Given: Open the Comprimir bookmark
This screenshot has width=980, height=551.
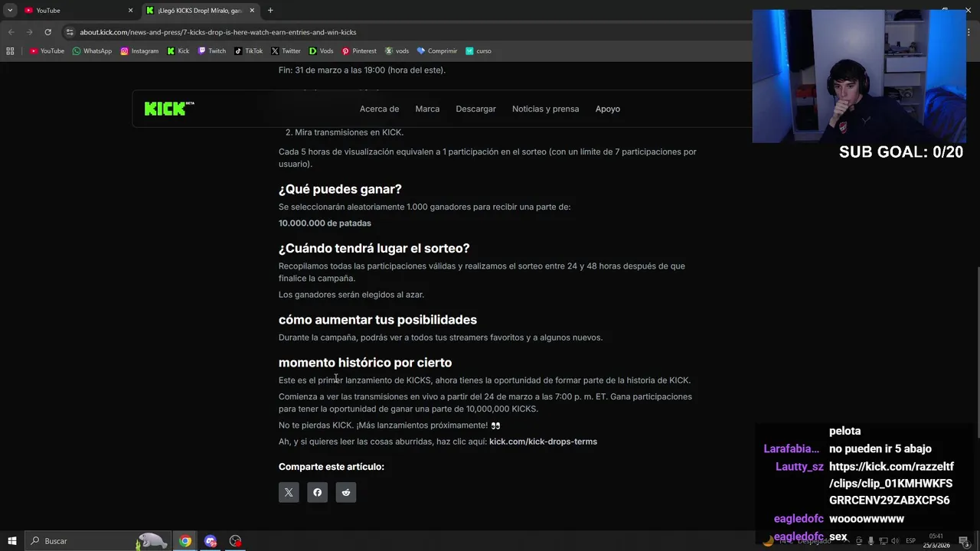Looking at the screenshot, I should tap(436, 51).
